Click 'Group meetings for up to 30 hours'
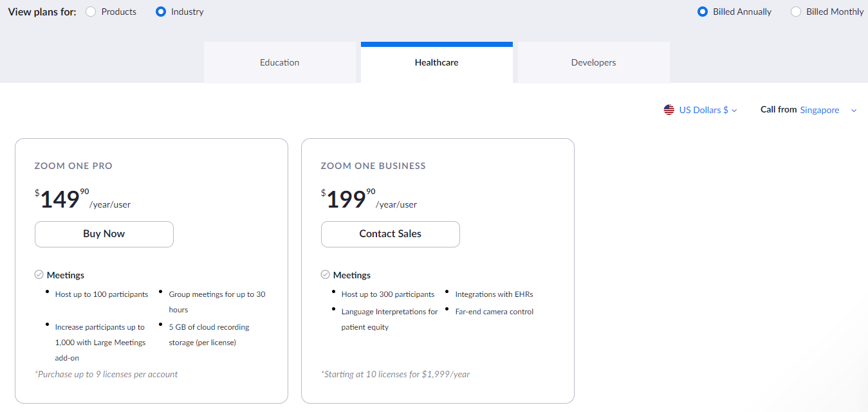 pyautogui.click(x=217, y=302)
